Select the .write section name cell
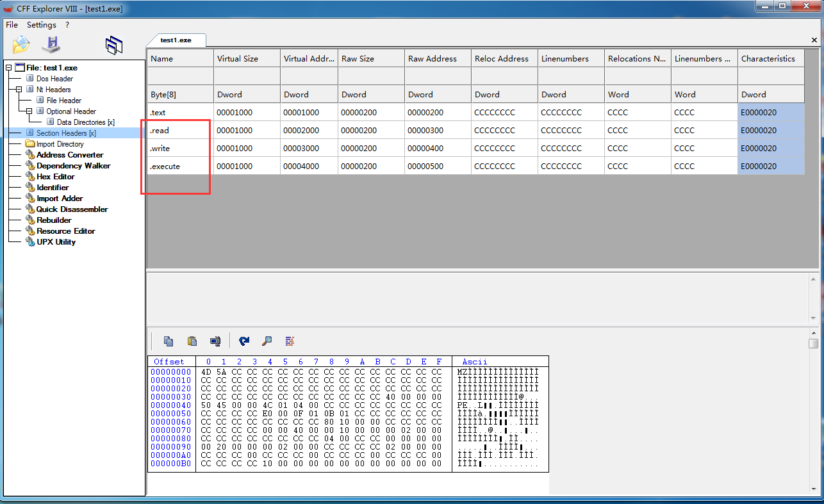The image size is (824, 504). (180, 148)
